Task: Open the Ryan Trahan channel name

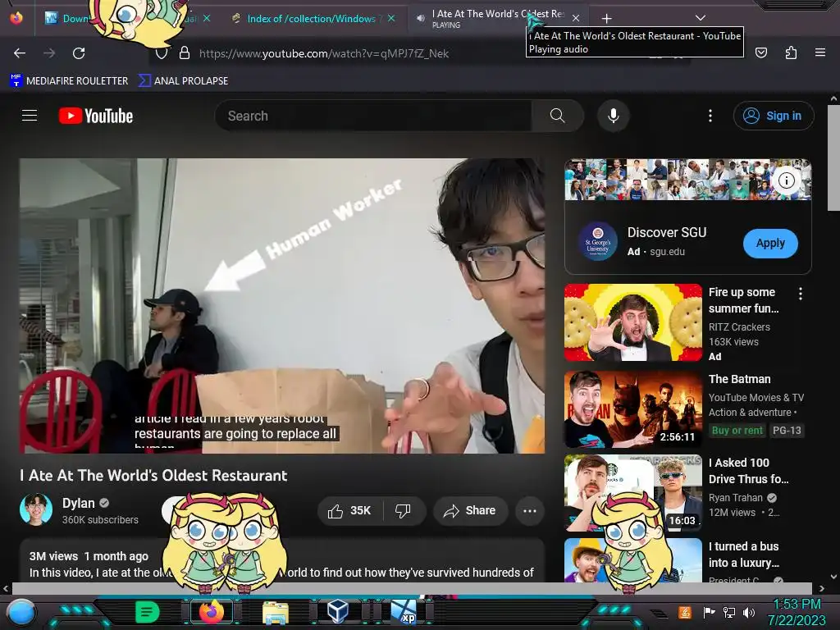Action: coord(736,498)
